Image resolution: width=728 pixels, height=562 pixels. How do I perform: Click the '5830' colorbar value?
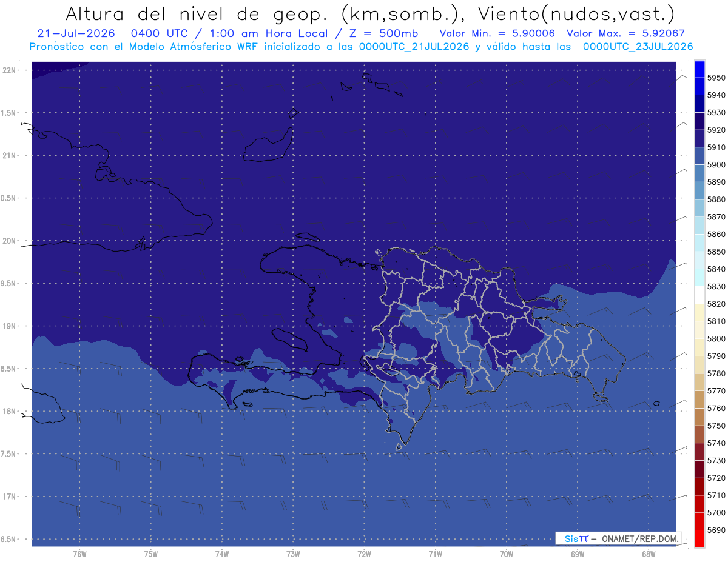[x=716, y=286]
